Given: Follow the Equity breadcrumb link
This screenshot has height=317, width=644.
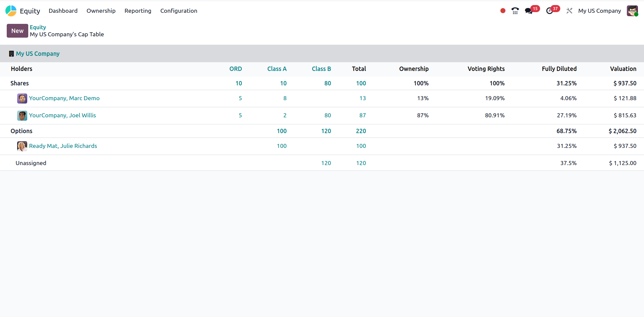Looking at the screenshot, I should click(38, 27).
